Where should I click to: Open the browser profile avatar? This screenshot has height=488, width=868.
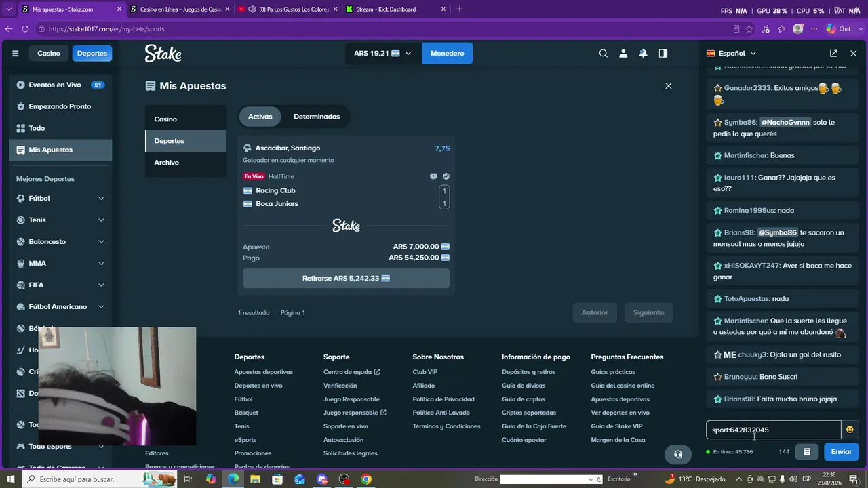[x=798, y=29]
